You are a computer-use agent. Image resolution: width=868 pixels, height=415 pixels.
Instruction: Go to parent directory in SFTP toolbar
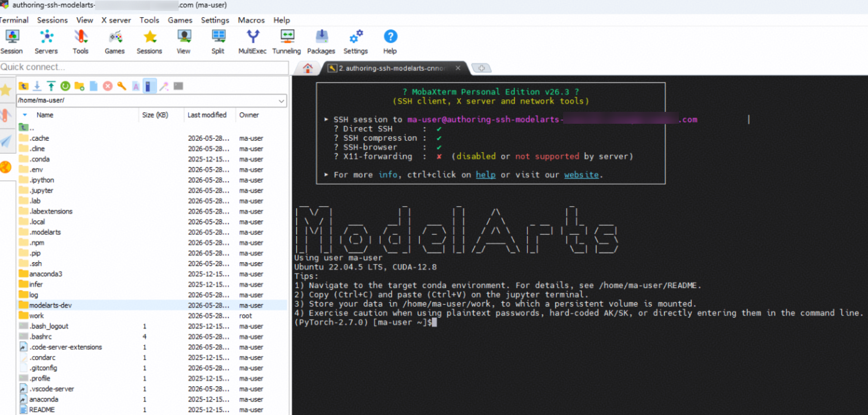coord(23,86)
